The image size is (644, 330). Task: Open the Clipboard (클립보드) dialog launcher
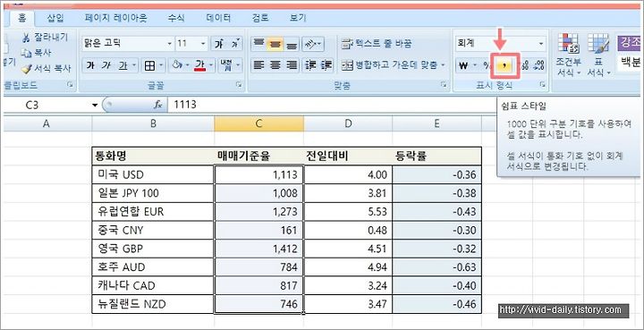coord(71,85)
